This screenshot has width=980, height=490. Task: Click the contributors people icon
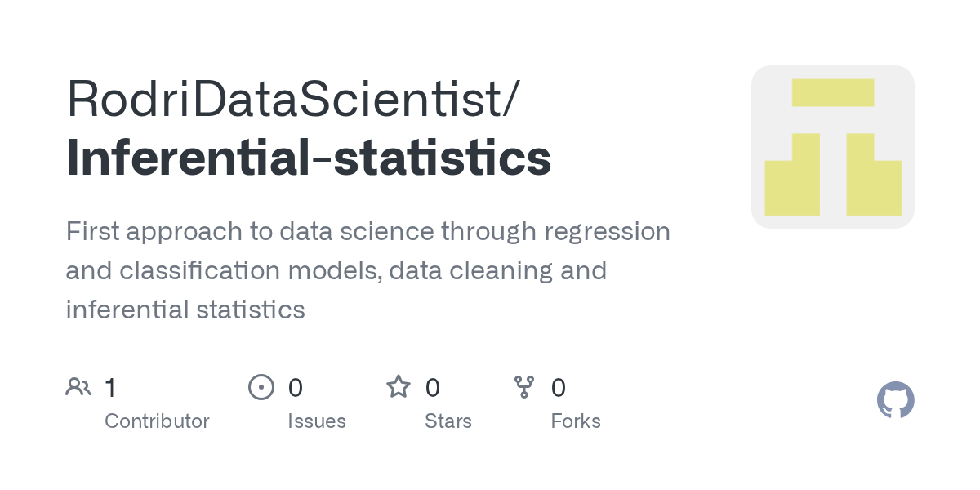click(78, 387)
